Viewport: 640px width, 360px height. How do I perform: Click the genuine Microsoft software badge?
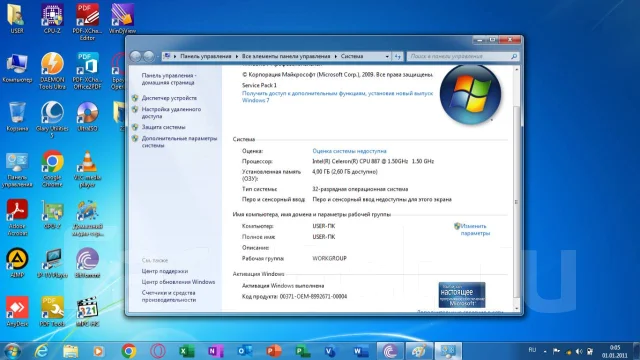pyautogui.click(x=462, y=295)
